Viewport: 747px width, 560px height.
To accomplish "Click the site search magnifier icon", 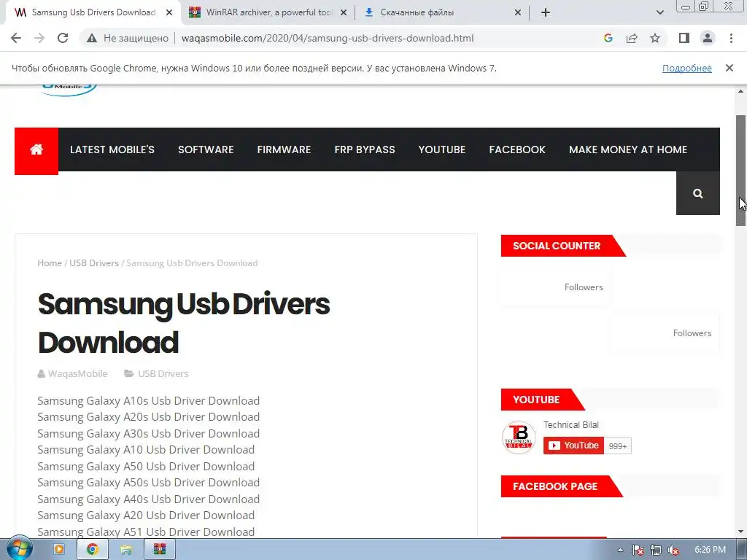I will click(698, 193).
